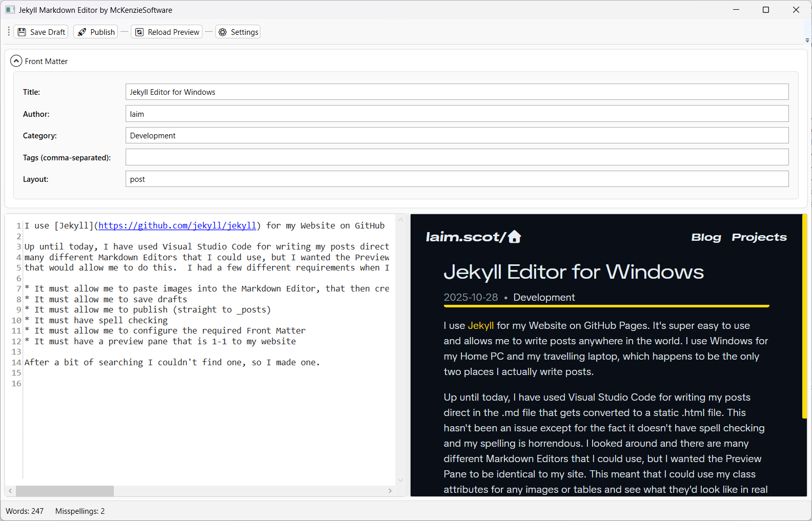This screenshot has height=521, width=812.
Task: Open the github.com/jekyll link in editor
Action: click(177, 225)
